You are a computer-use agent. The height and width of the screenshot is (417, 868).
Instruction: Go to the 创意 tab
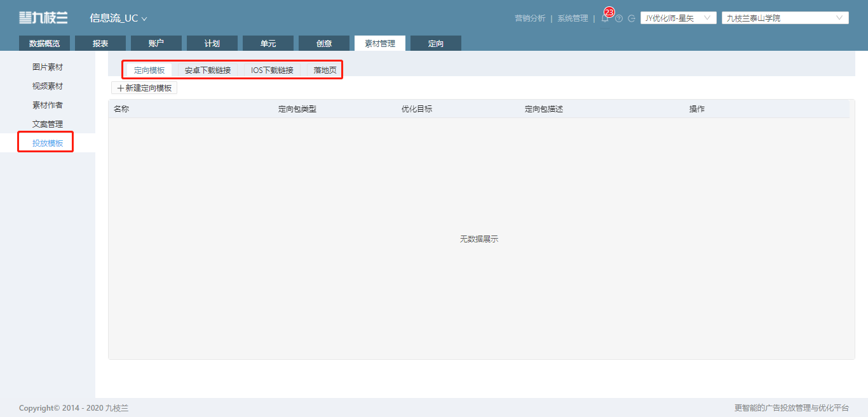[324, 43]
